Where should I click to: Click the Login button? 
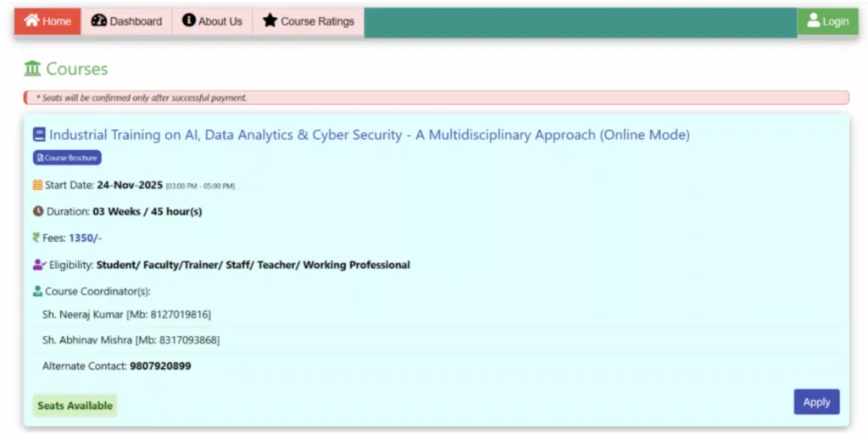(827, 21)
